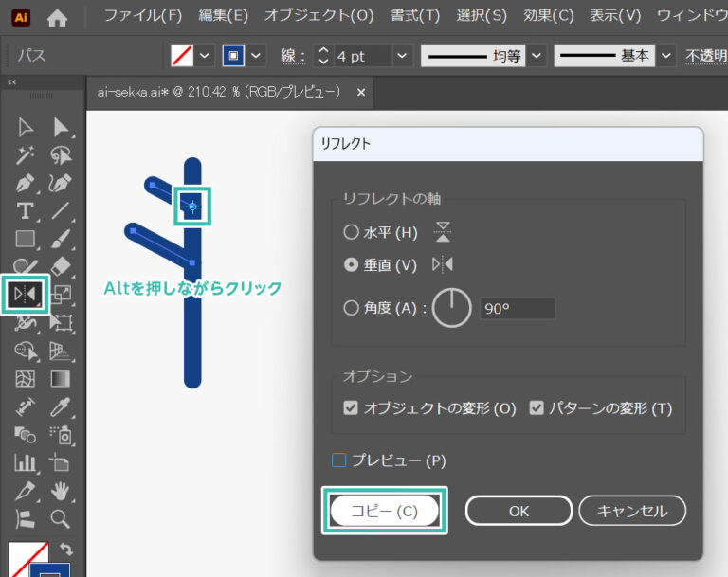Collapse toolbar with double chevron
This screenshot has height=577, width=728.
click(x=11, y=82)
